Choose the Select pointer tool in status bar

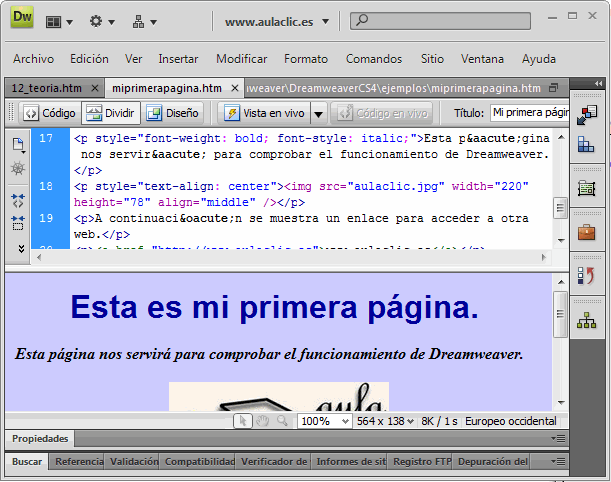point(243,421)
